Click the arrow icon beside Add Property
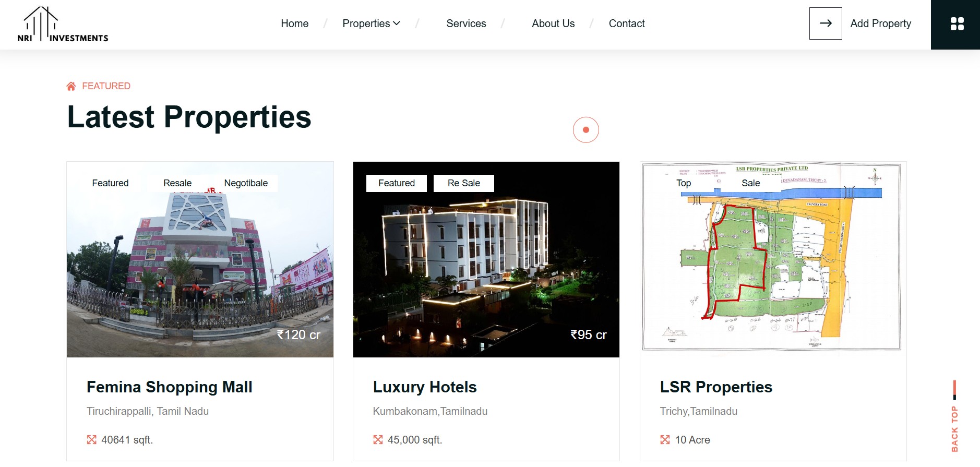Image resolution: width=980 pixels, height=467 pixels. 825,23
